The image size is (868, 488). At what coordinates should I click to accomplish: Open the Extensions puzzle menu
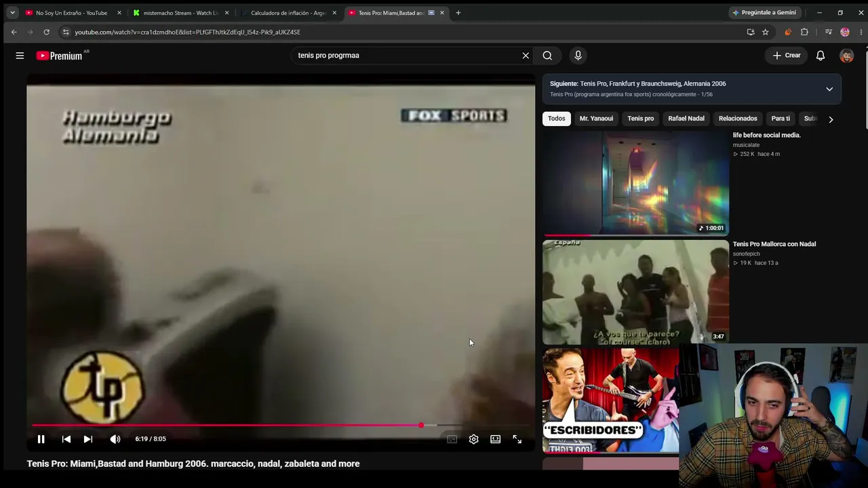805,32
